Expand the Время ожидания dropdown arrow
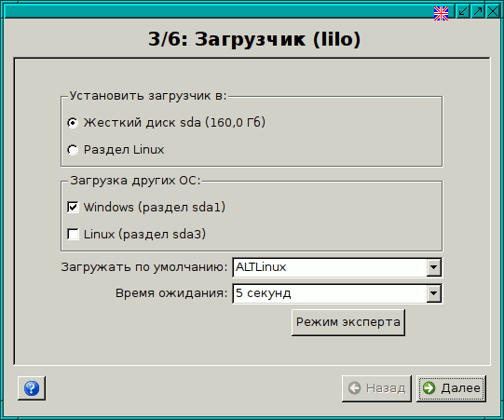504x420 pixels. coord(433,293)
